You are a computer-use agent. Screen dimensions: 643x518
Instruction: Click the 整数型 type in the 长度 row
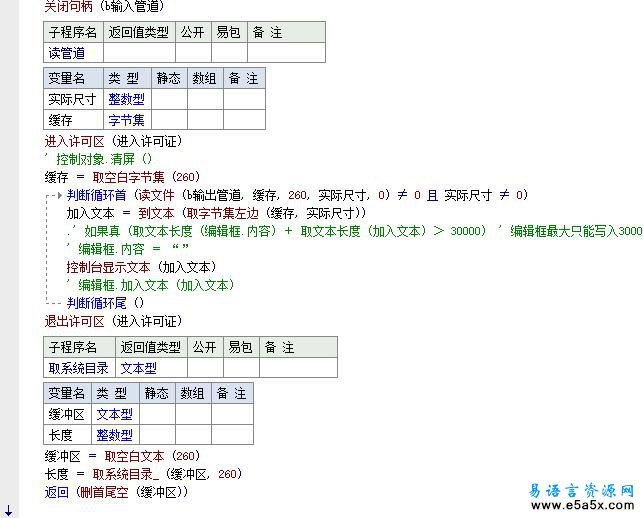point(115,435)
